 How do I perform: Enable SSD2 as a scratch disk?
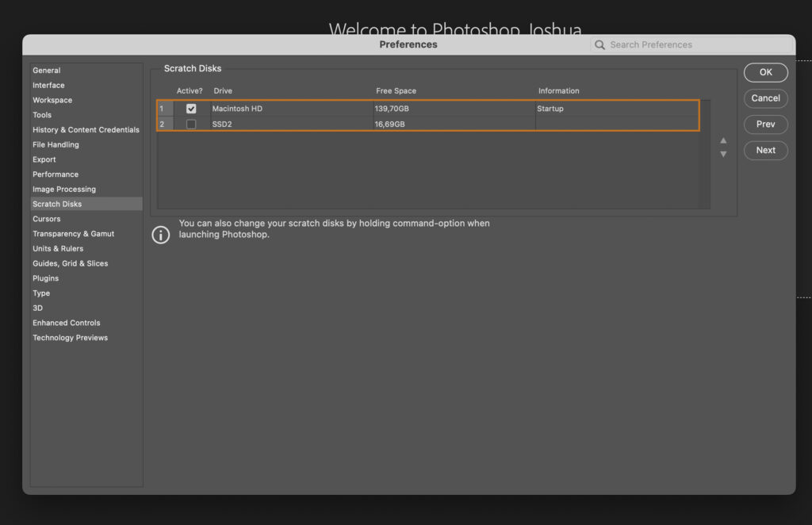[x=191, y=124]
